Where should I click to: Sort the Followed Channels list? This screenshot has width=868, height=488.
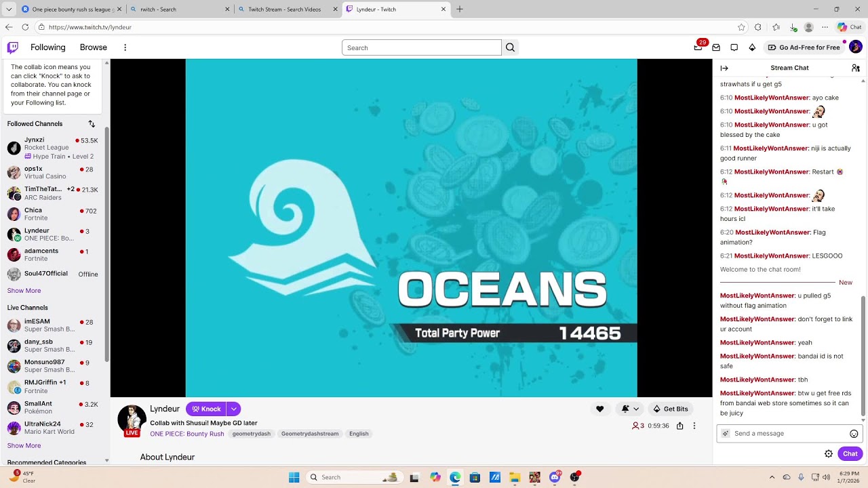pyautogui.click(x=92, y=124)
